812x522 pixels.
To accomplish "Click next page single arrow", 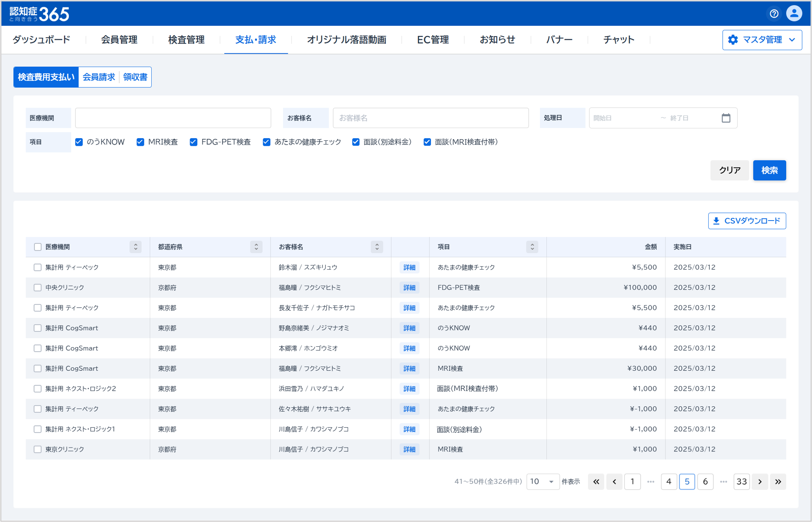I will (x=760, y=482).
